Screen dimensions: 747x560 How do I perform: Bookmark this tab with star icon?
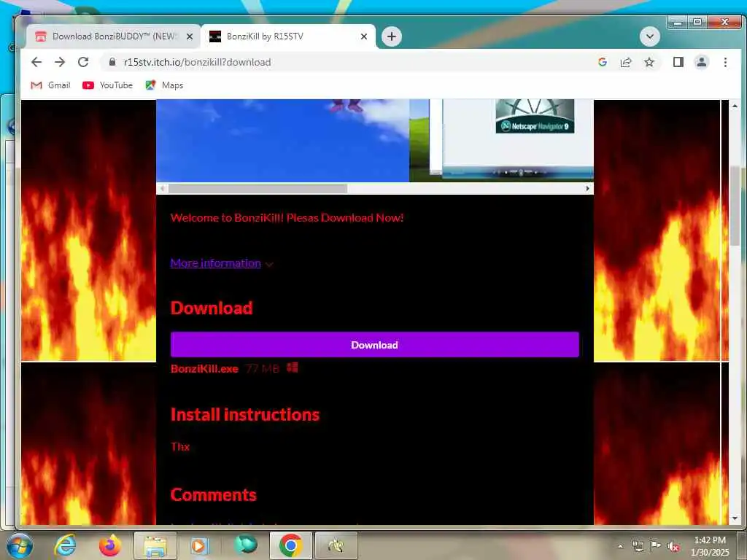(x=649, y=62)
